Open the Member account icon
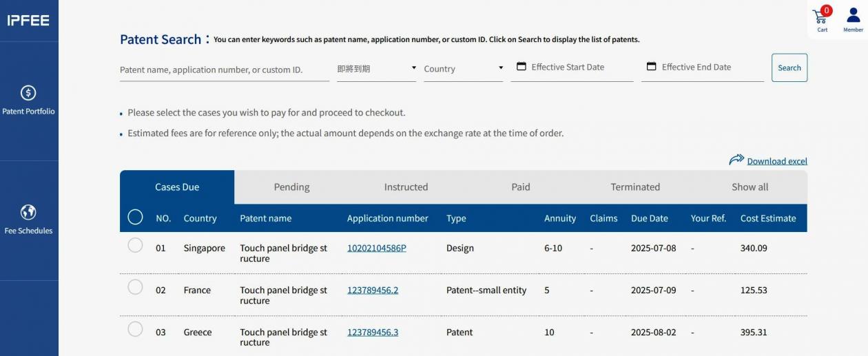 (x=853, y=16)
